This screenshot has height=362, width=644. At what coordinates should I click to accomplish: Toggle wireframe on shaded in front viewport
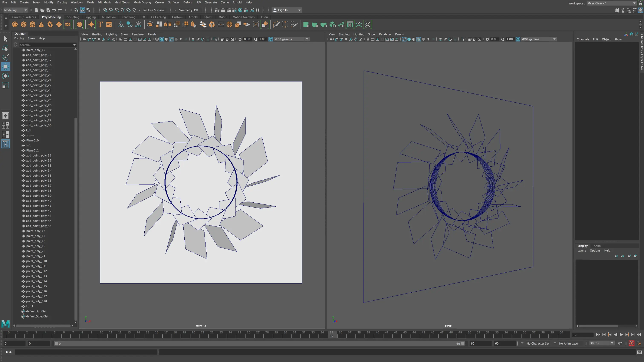(x=171, y=39)
